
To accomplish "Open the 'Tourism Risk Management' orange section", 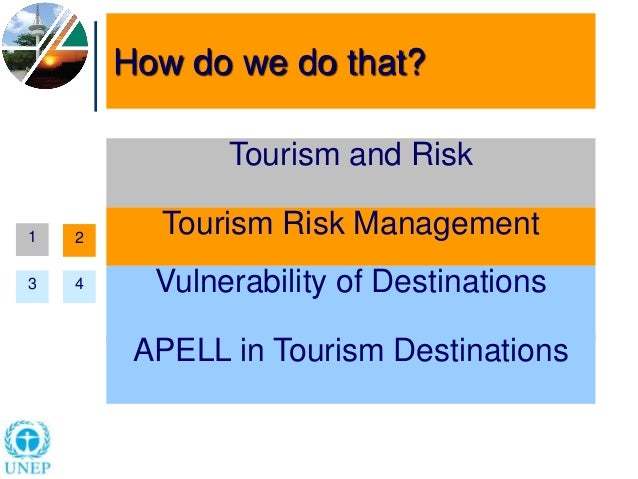I will point(351,236).
